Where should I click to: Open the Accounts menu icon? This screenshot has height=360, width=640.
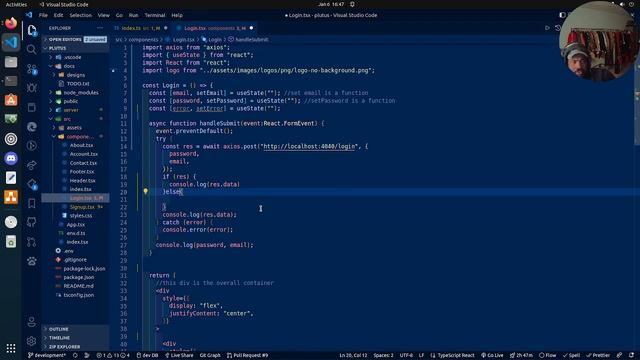31,322
